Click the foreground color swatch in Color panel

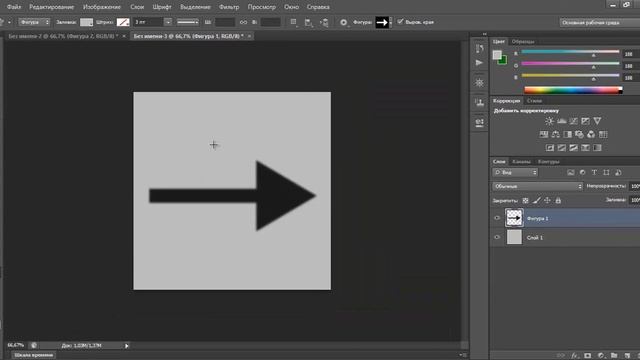(497, 55)
